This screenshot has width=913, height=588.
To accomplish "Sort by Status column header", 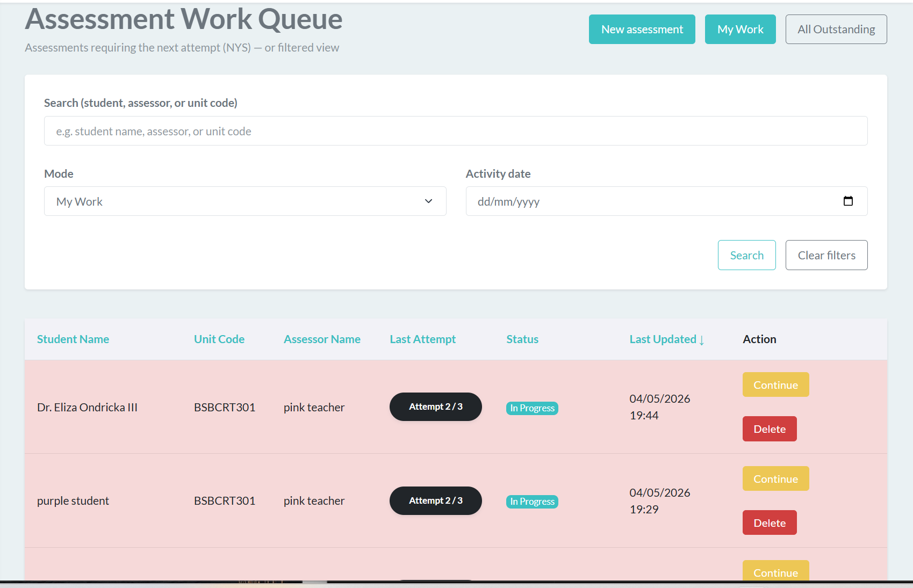I will point(522,339).
